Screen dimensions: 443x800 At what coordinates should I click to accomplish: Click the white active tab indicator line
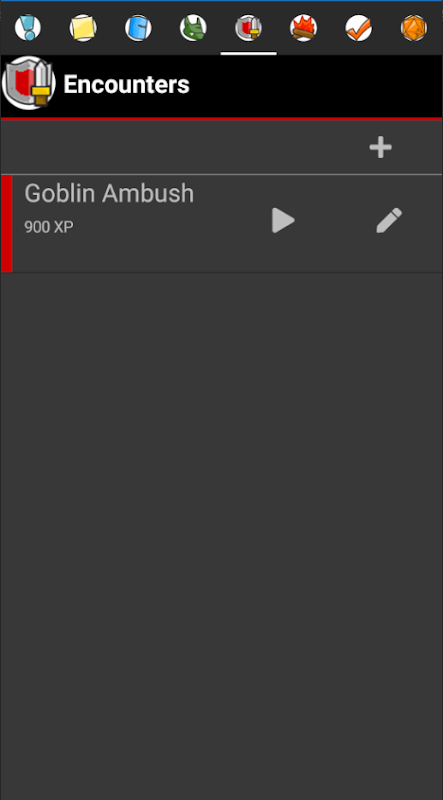point(249,53)
